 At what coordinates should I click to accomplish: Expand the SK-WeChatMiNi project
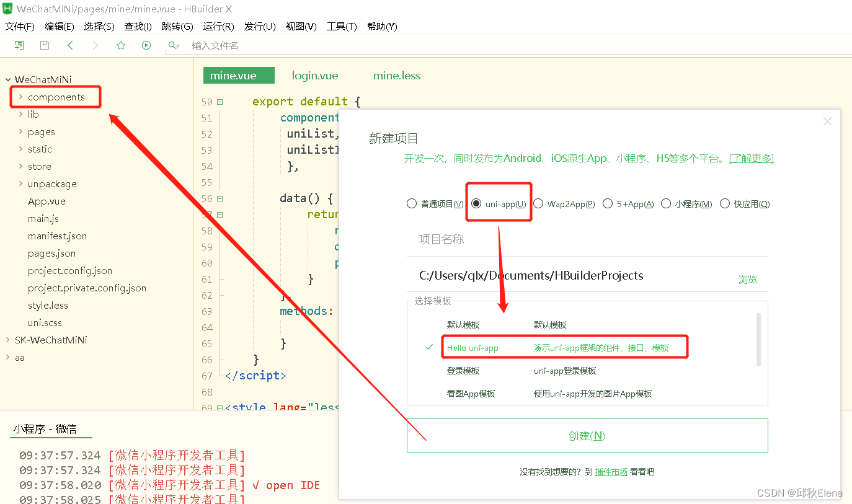point(8,340)
